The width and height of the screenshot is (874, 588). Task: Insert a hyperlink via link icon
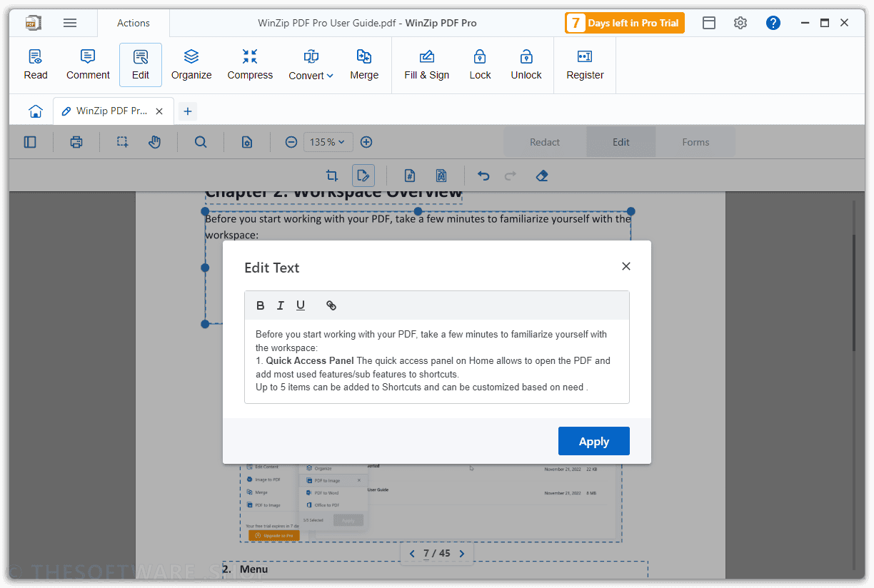tap(331, 305)
